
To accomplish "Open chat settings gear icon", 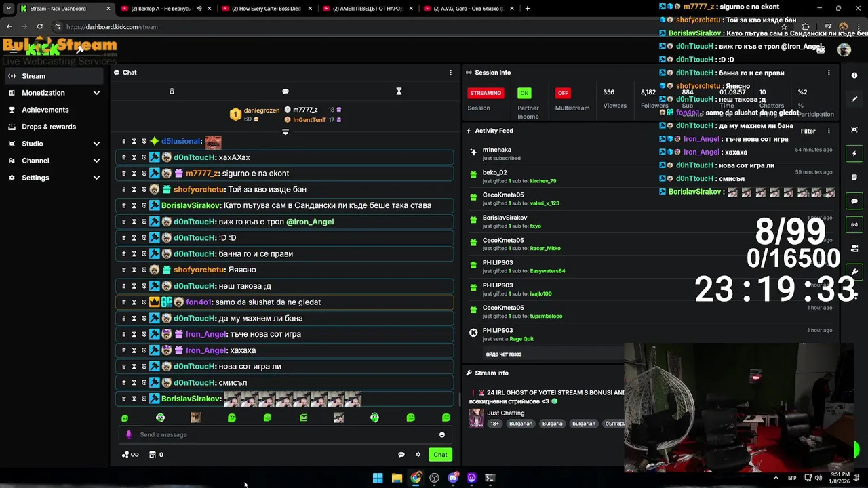I will [x=418, y=455].
